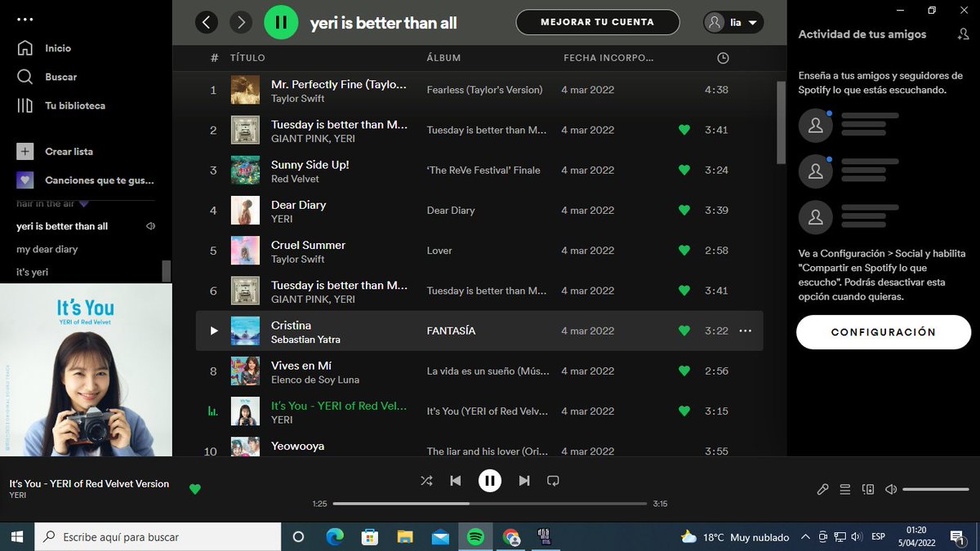Click Windows taskbar search field
Screen dimensions: 980x551
point(158,537)
